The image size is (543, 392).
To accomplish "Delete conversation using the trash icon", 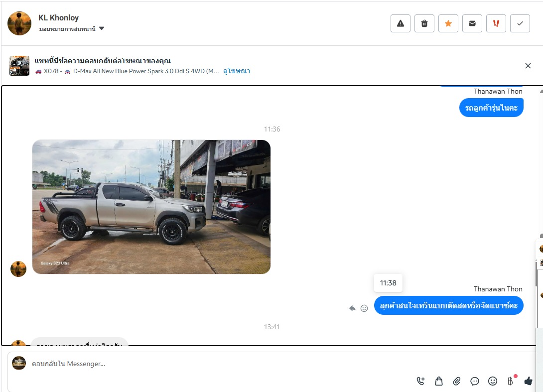I will click(x=424, y=23).
